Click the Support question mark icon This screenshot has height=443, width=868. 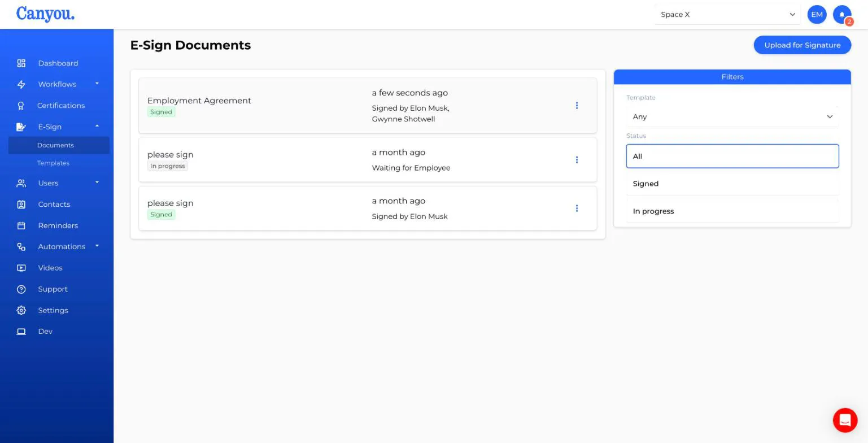click(21, 289)
